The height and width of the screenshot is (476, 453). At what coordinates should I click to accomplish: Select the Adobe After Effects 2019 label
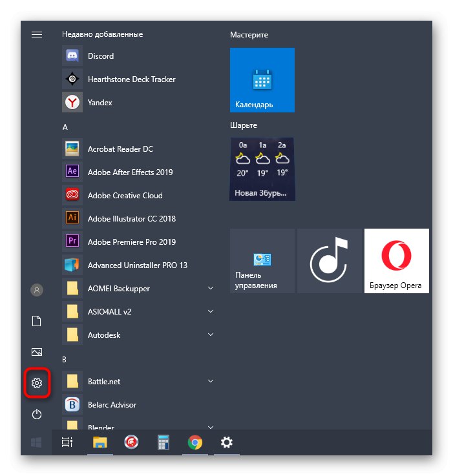130,172
